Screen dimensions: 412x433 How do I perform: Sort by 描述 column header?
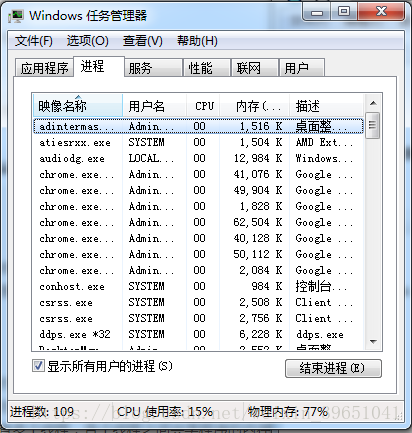coord(326,106)
